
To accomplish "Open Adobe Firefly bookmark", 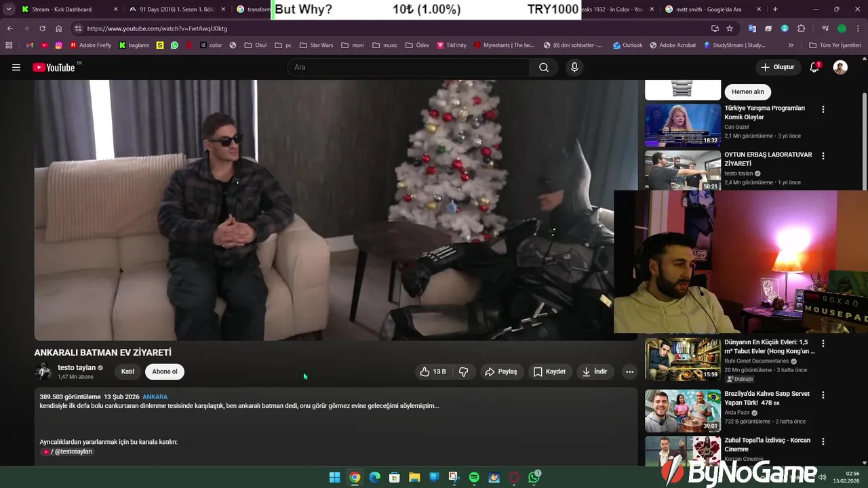I will click(90, 45).
